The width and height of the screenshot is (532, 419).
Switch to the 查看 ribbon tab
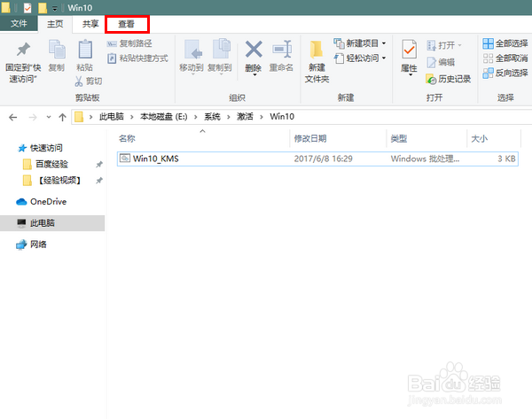(127, 24)
